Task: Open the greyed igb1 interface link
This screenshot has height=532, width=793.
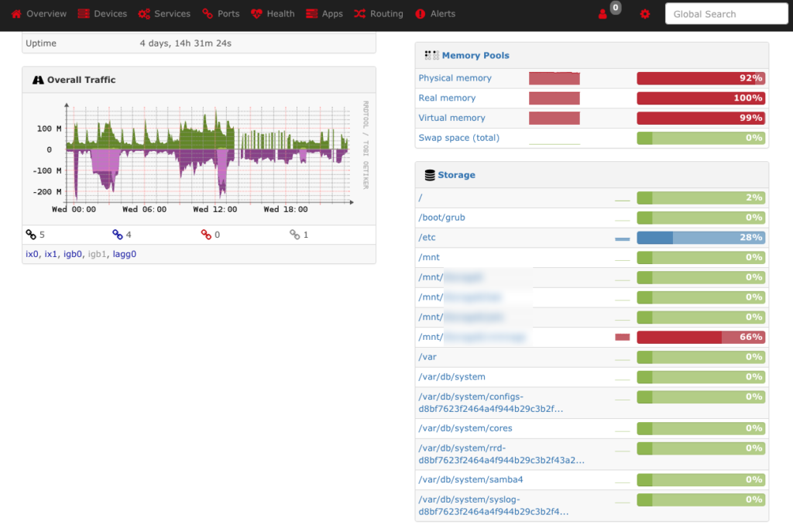Action: [x=97, y=254]
